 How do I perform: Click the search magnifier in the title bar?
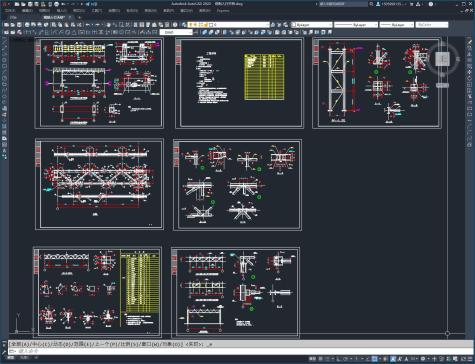pyautogui.click(x=371, y=4)
